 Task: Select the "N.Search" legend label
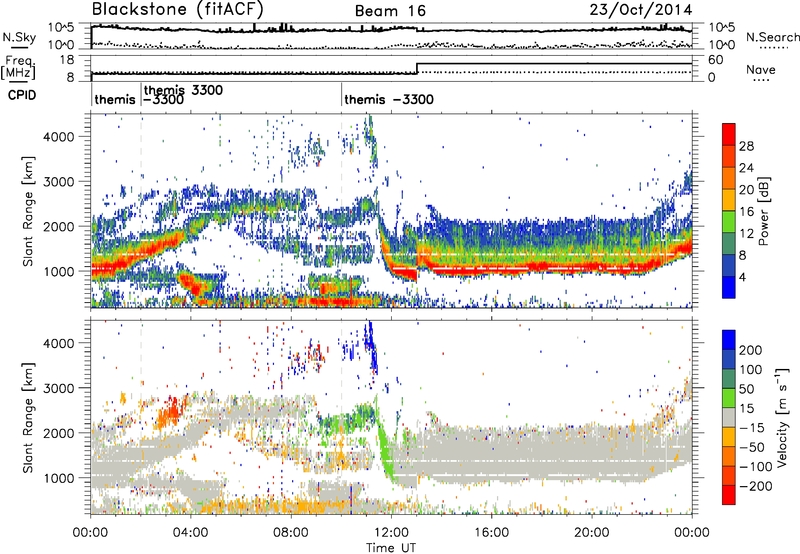[772, 37]
